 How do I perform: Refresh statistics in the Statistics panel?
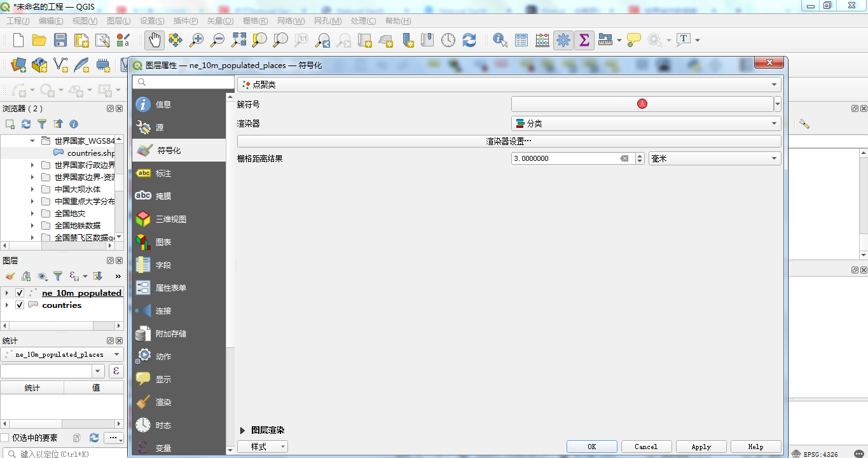[94, 438]
